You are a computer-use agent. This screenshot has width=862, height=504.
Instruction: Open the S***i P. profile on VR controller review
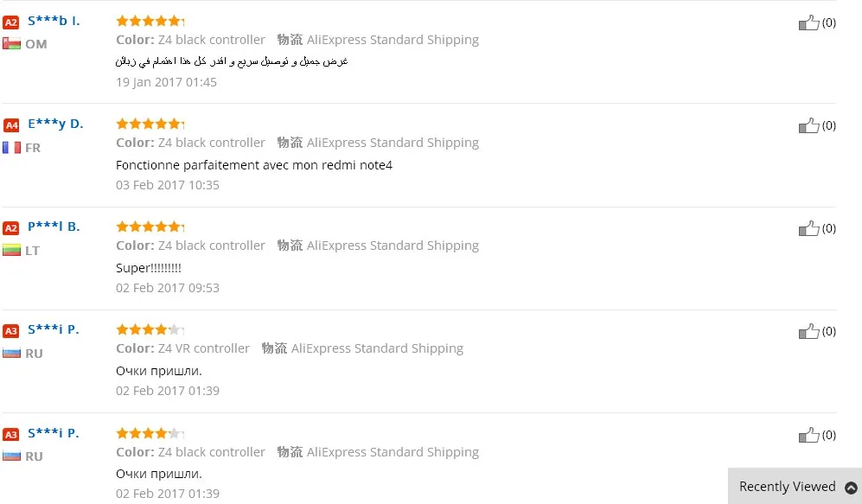(x=54, y=329)
